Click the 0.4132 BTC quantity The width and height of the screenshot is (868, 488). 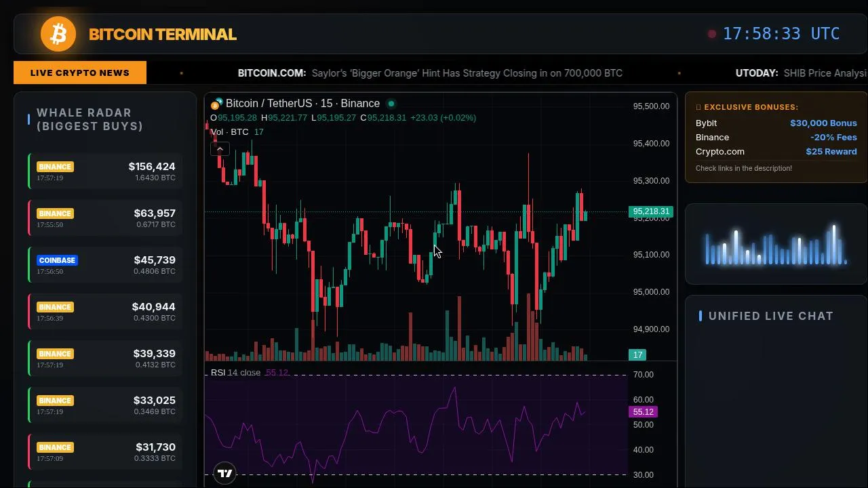tap(155, 365)
